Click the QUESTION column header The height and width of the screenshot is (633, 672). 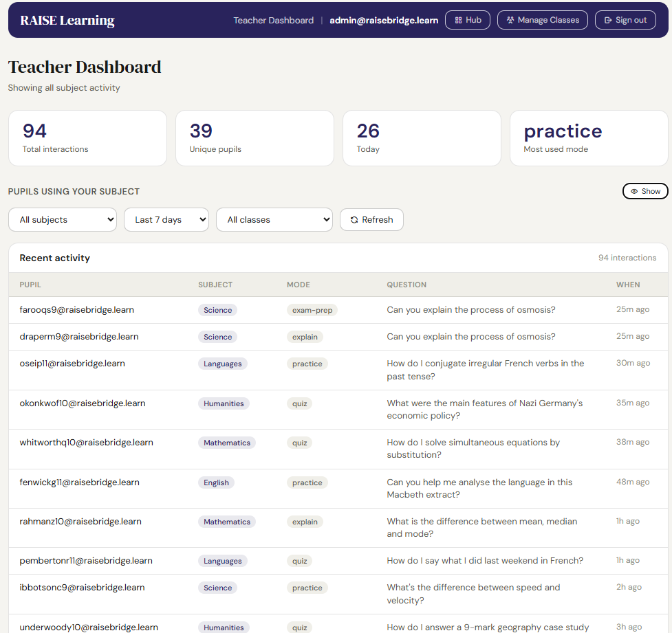(x=407, y=285)
